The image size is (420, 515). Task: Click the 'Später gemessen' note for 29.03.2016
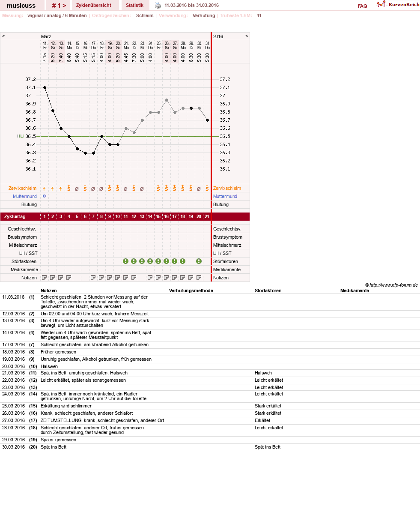[58, 440]
